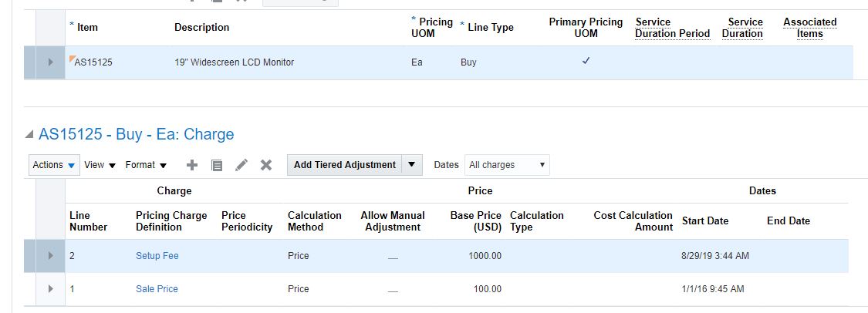Click the Primary Pricing UOM checkmark

pos(586,62)
